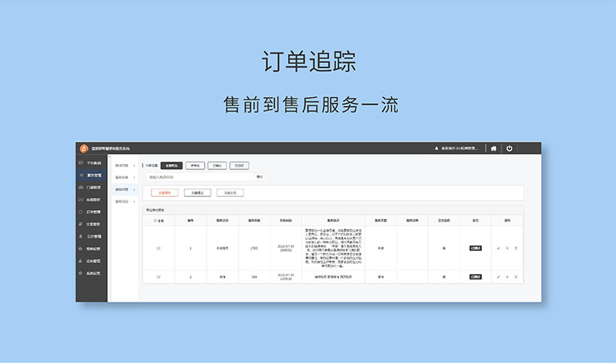Open the home icon in the top bar
This screenshot has width=616, height=364.
tap(494, 149)
